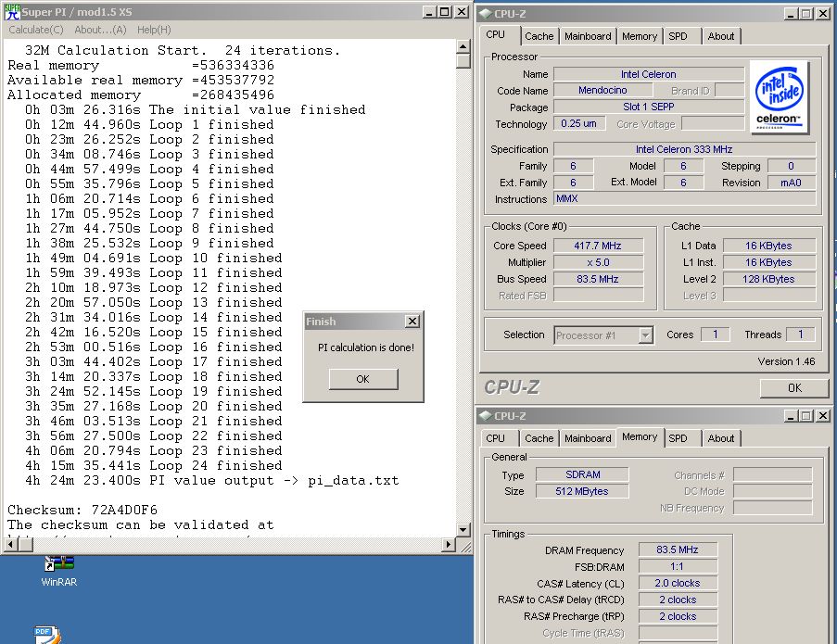Click the Super PI vertical scroll thumb
837x644 pixels.
(x=463, y=60)
